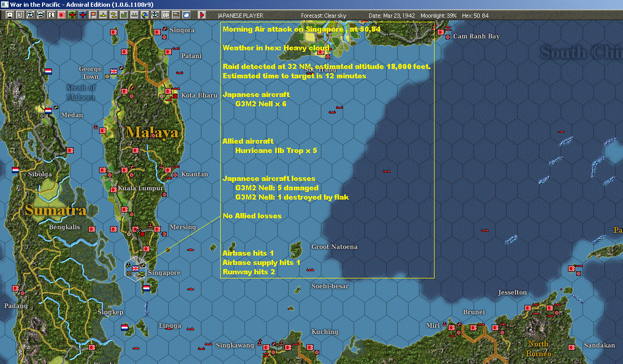Image resolution: width=623 pixels, height=364 pixels.
Task: Click the crosshair target toolbar icon
Action: click(155, 15)
